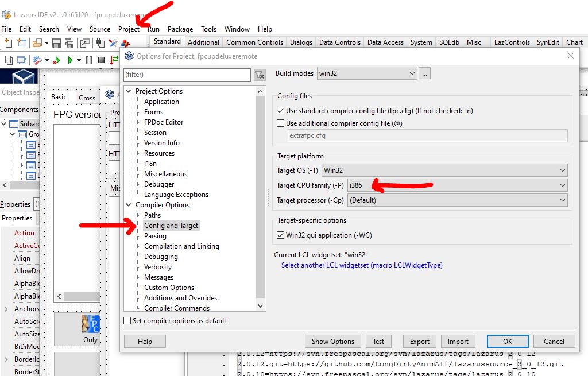Run the project with the green Run icon
This screenshot has width=588, height=376.
pos(70,59)
